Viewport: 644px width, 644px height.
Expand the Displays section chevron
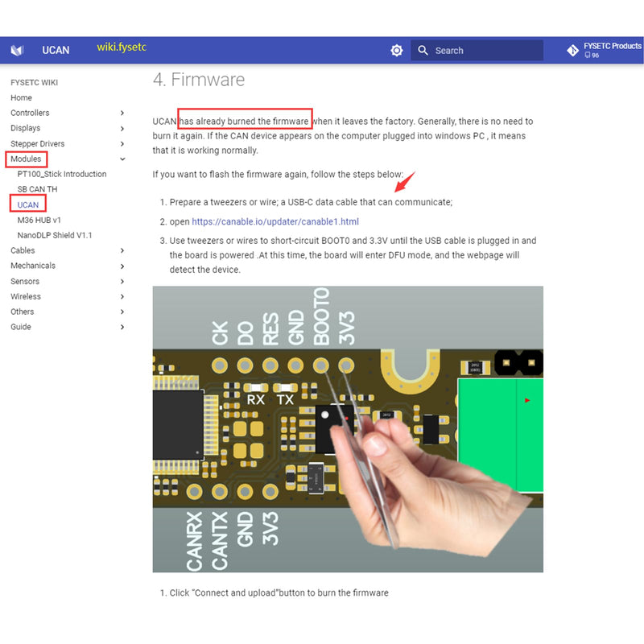click(122, 128)
